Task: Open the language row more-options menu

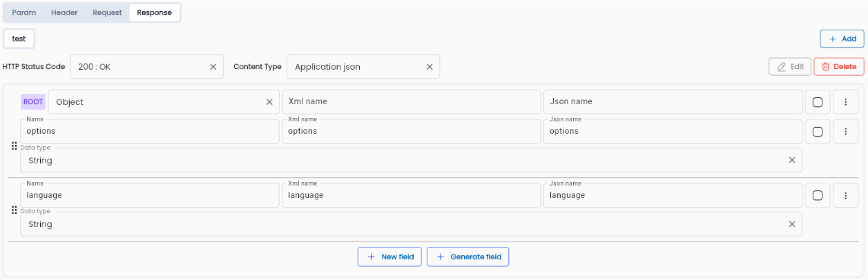Action: click(846, 195)
